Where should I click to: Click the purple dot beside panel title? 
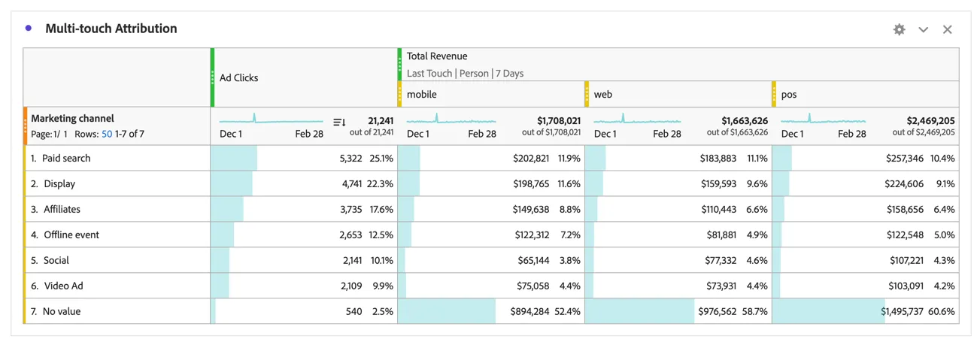[29, 28]
